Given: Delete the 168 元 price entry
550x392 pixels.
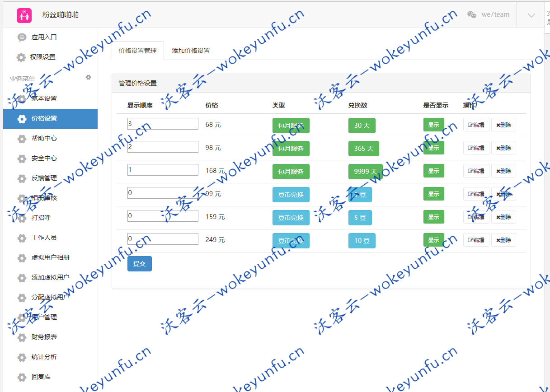Looking at the screenshot, I should click(503, 171).
